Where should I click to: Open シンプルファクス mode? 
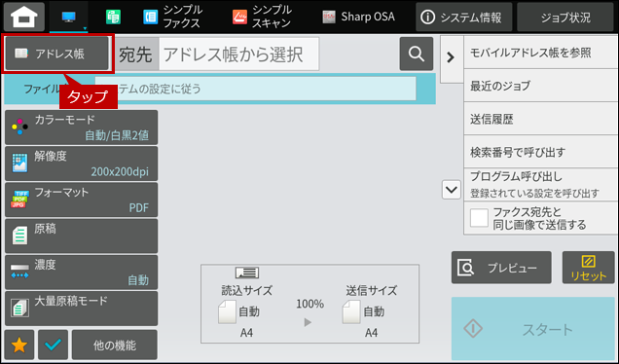pos(173,17)
